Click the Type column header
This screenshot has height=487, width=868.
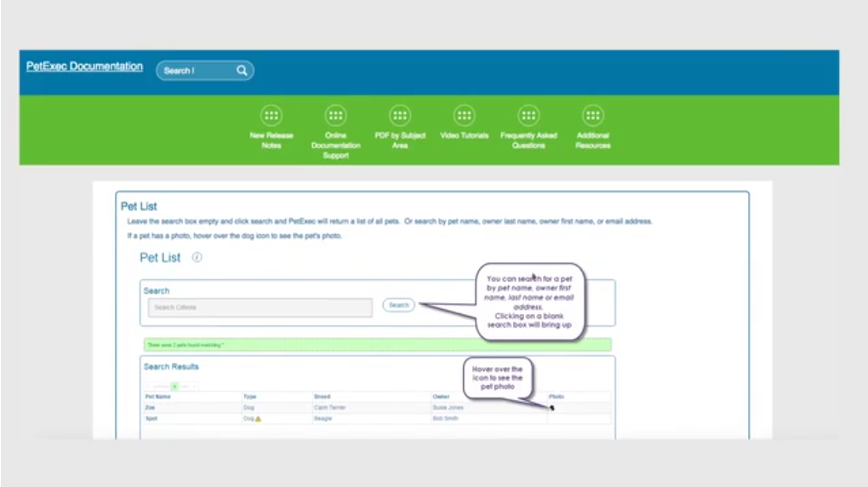point(249,397)
